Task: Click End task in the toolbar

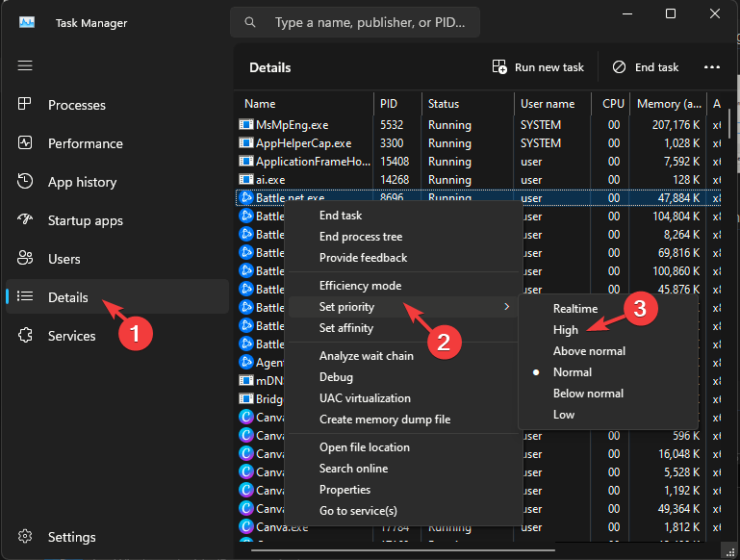Action: click(x=646, y=67)
